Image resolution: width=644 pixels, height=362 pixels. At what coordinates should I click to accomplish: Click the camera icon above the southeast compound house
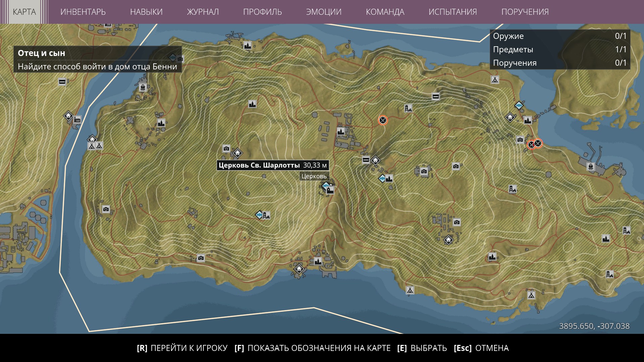click(x=457, y=222)
